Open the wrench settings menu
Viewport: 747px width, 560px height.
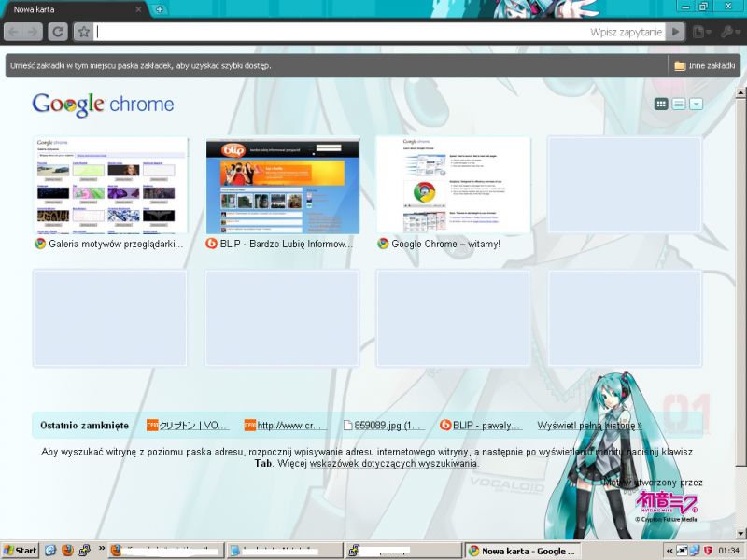click(x=729, y=32)
